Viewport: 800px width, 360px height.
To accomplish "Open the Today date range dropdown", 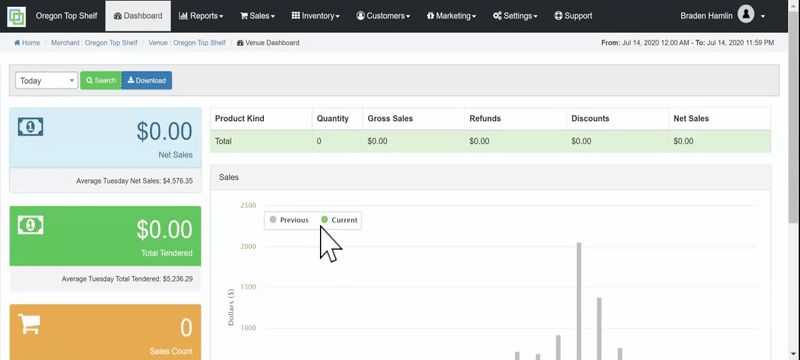I will [x=46, y=81].
